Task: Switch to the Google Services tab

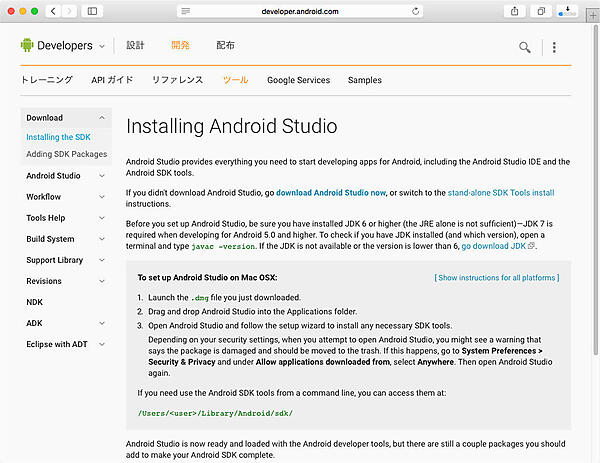Action: click(x=298, y=80)
